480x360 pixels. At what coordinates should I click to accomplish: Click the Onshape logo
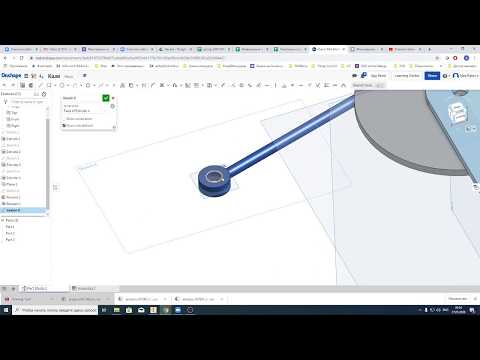(11, 76)
